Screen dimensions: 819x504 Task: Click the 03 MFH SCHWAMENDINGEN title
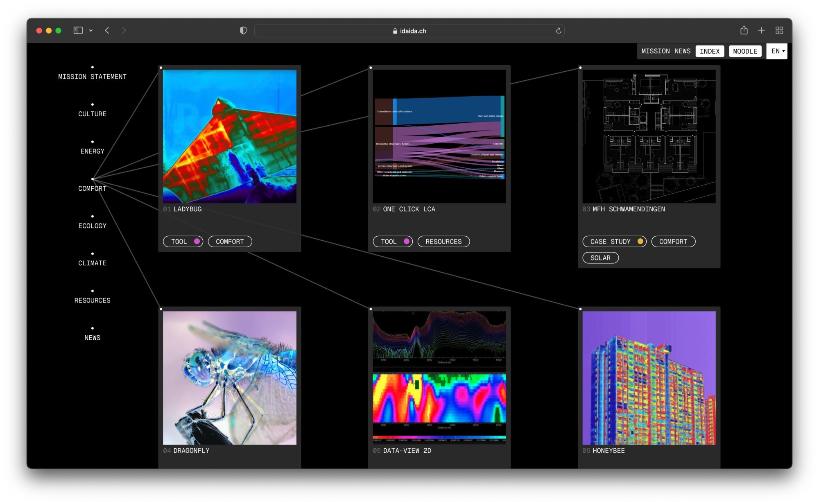pos(624,209)
